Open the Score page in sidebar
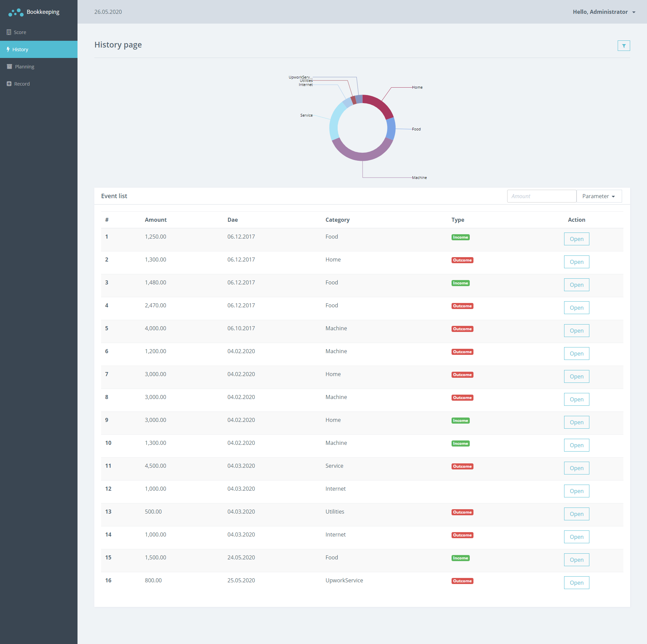 20,32
